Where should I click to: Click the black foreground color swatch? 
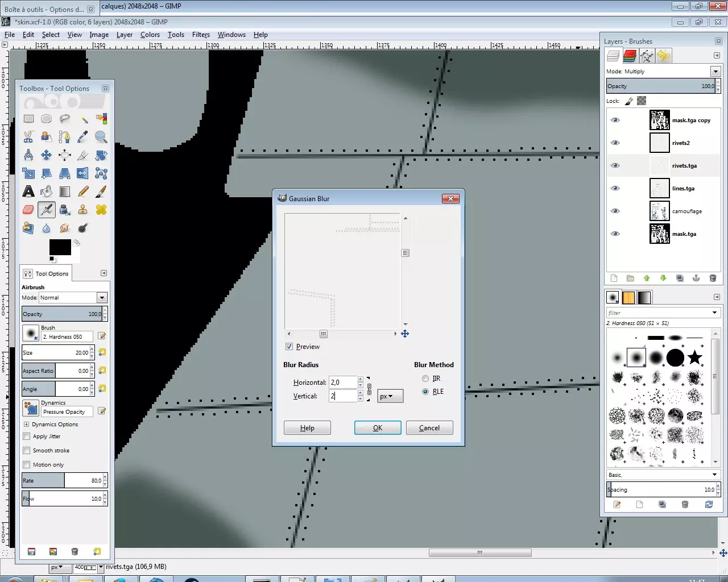(60, 247)
